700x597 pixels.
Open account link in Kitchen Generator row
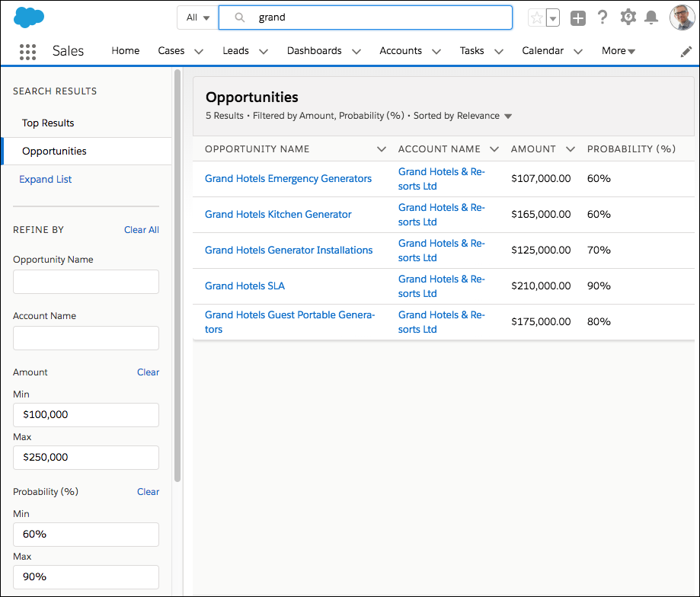441,215
